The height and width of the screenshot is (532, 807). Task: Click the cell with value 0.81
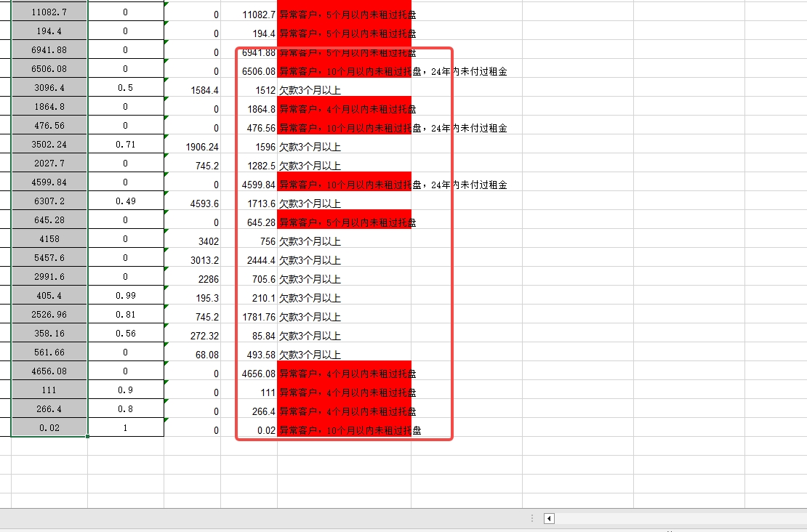126,315
